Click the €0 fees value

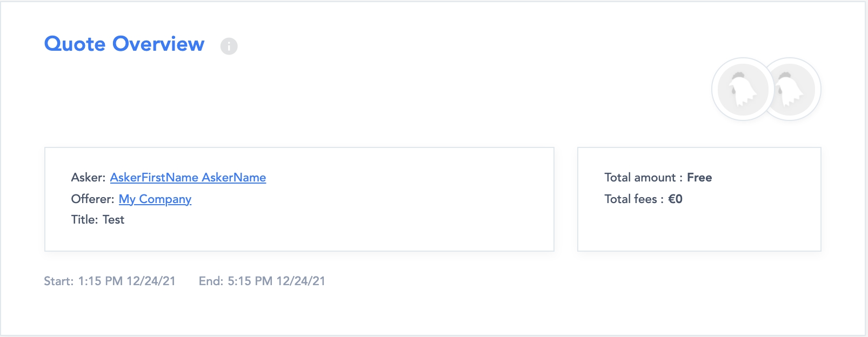675,199
